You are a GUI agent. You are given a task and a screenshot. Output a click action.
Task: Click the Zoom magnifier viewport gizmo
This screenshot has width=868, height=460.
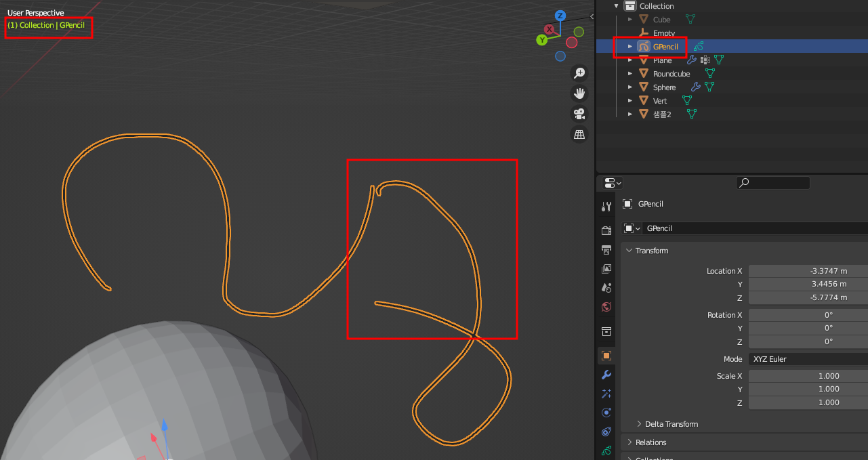tap(579, 72)
